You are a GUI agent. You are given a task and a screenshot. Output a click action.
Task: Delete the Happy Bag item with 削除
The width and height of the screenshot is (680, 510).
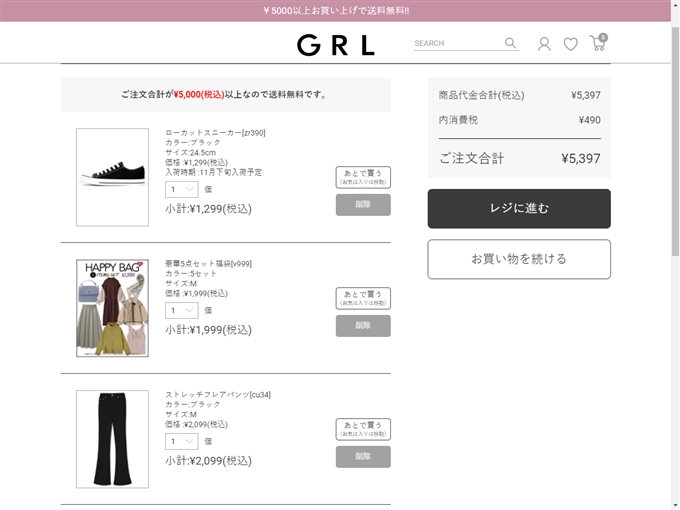[363, 326]
